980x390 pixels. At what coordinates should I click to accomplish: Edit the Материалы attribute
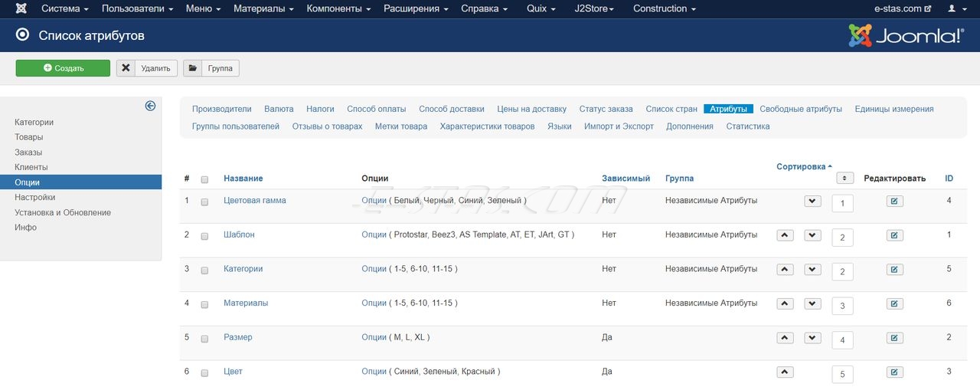coord(894,303)
